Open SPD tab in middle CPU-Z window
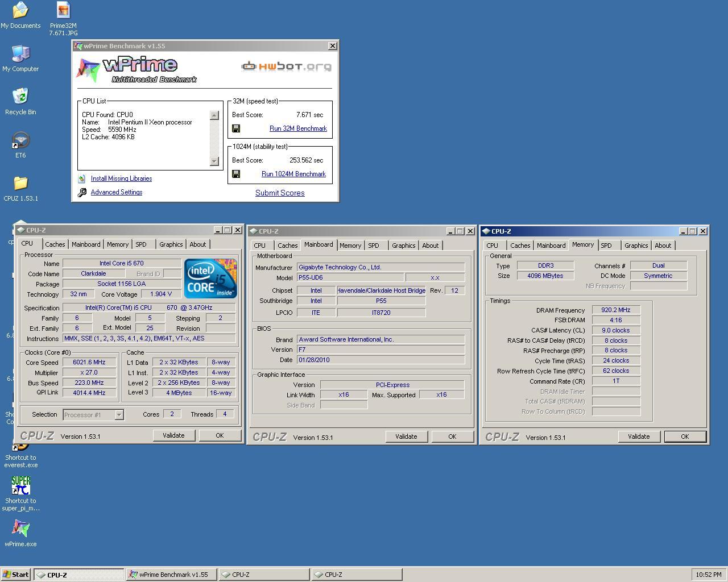 coord(374,246)
